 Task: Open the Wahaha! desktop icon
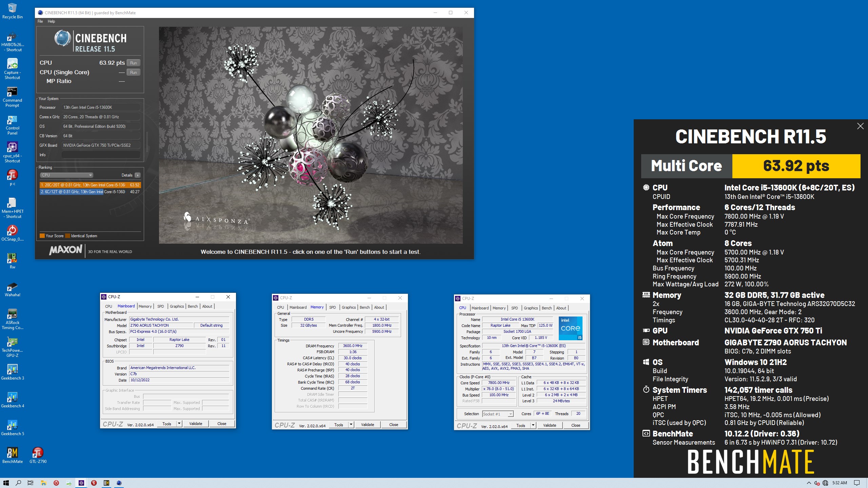[x=13, y=289]
